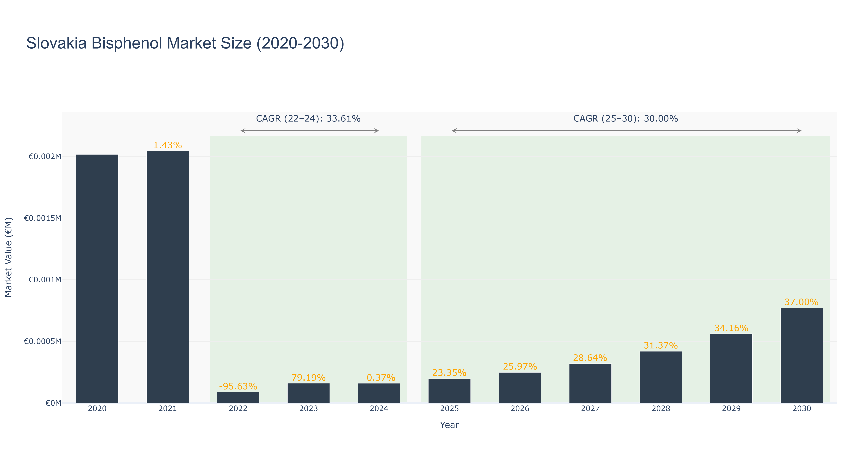This screenshot has width=868, height=465.
Task: Click the 79.19% growth label
Action: click(308, 377)
